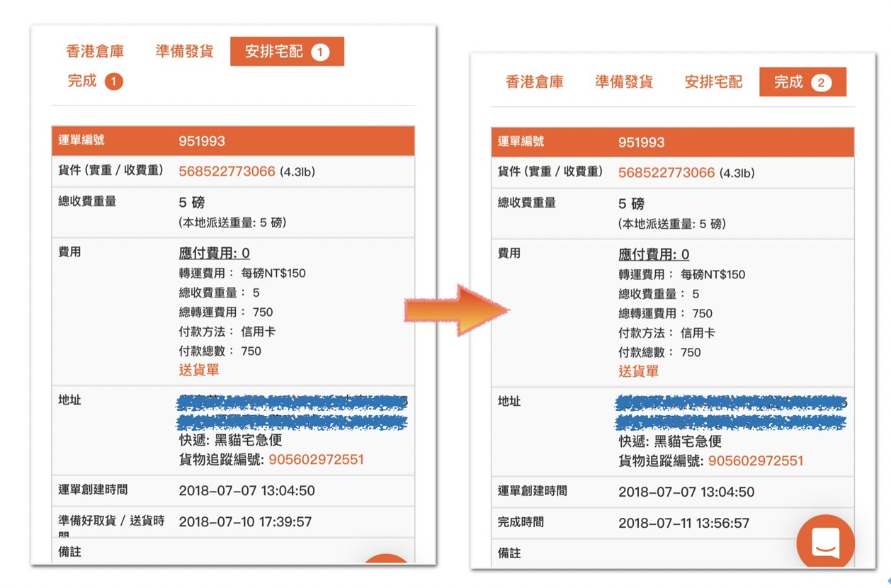Screen dimensions: 891x588
Task: Select the active 安排宅配 tab with badge 1
Action: click(x=287, y=52)
